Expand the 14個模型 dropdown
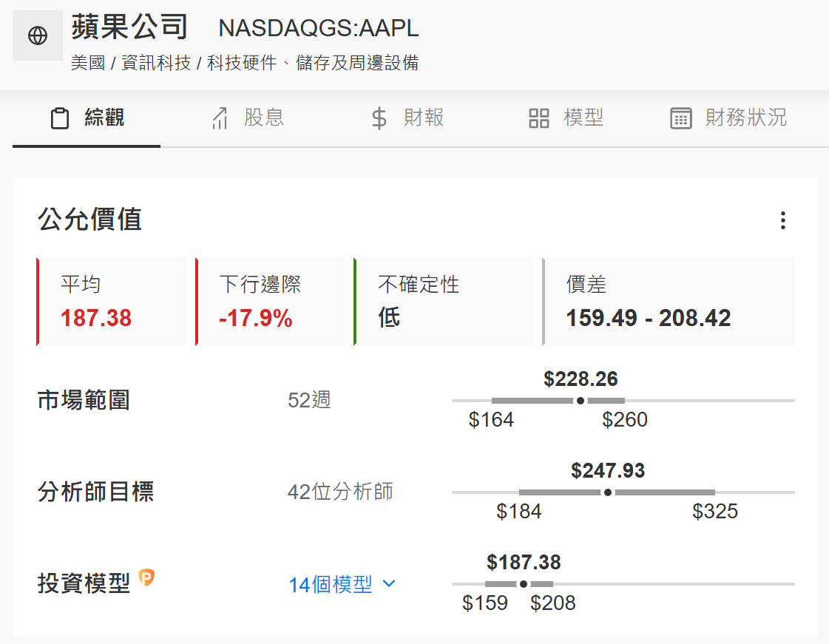829x644 pixels. click(331, 585)
